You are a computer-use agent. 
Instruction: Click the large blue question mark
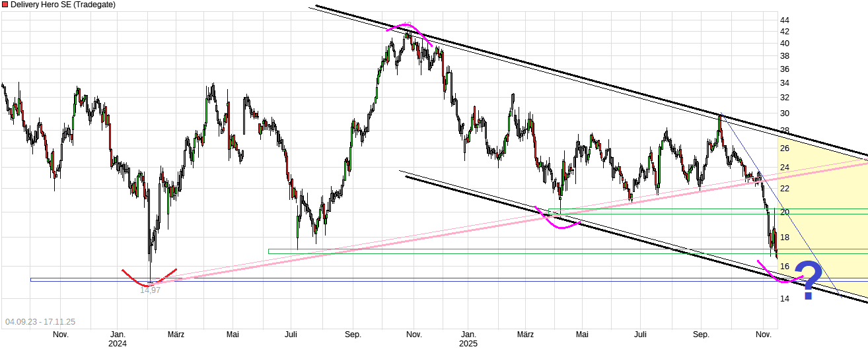[x=809, y=280]
